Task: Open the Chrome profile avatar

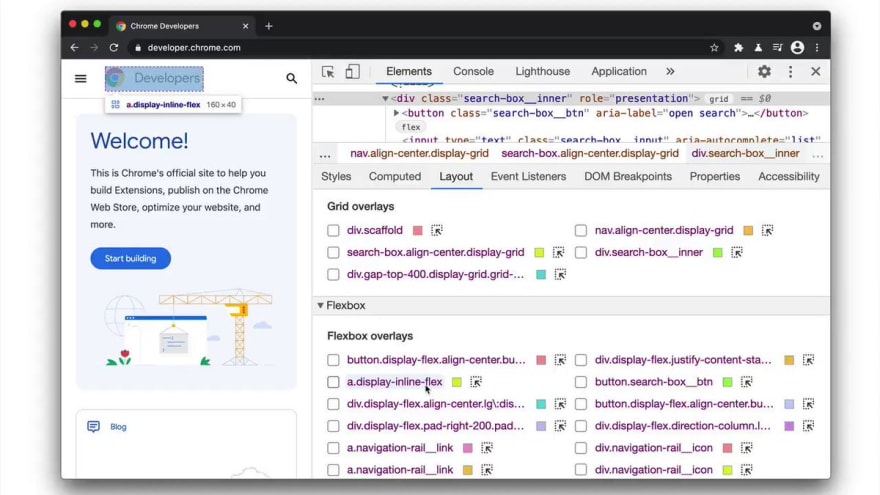Action: tap(797, 48)
